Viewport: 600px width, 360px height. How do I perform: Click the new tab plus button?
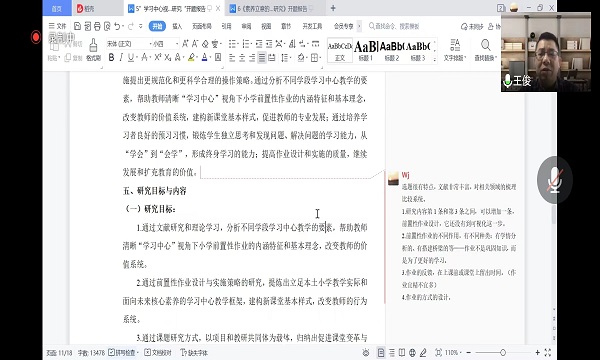pos(333,8)
